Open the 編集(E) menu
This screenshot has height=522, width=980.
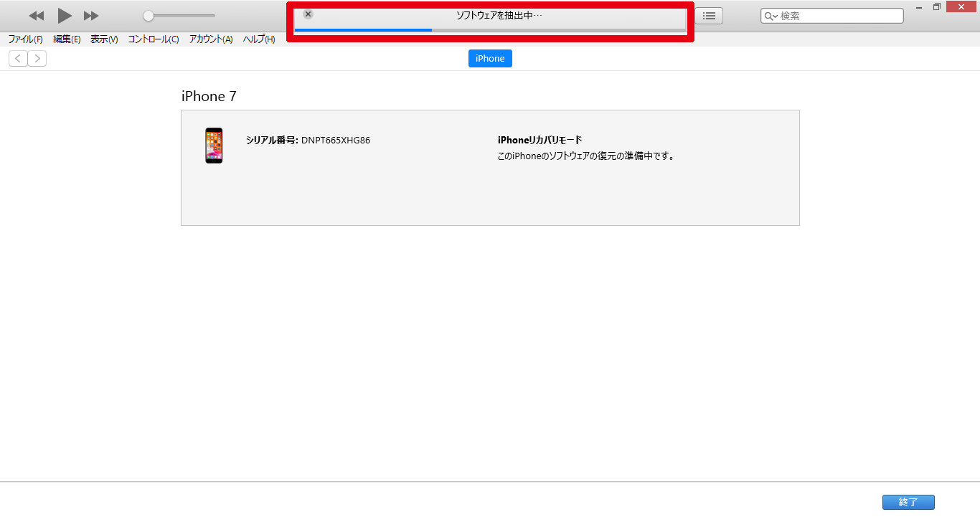tap(67, 39)
